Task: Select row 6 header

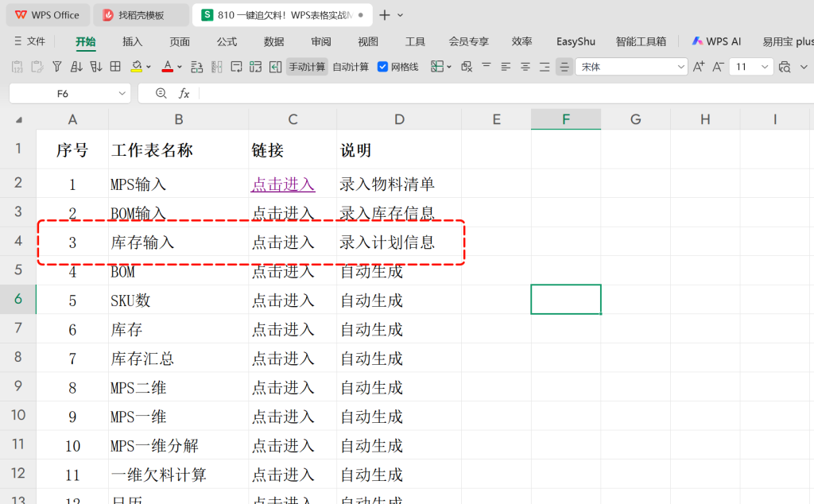Action: [18, 299]
